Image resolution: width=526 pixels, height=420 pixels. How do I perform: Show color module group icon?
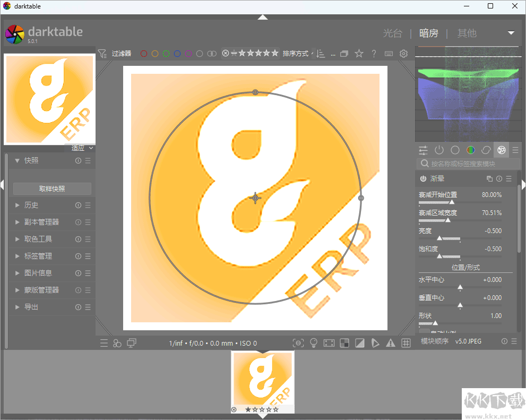(x=471, y=150)
